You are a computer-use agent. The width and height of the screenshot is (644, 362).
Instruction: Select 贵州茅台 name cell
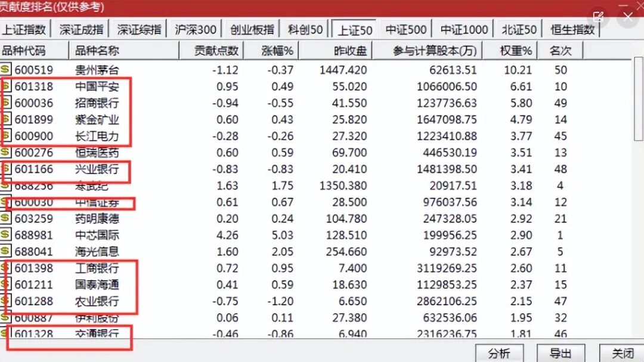[x=97, y=70]
